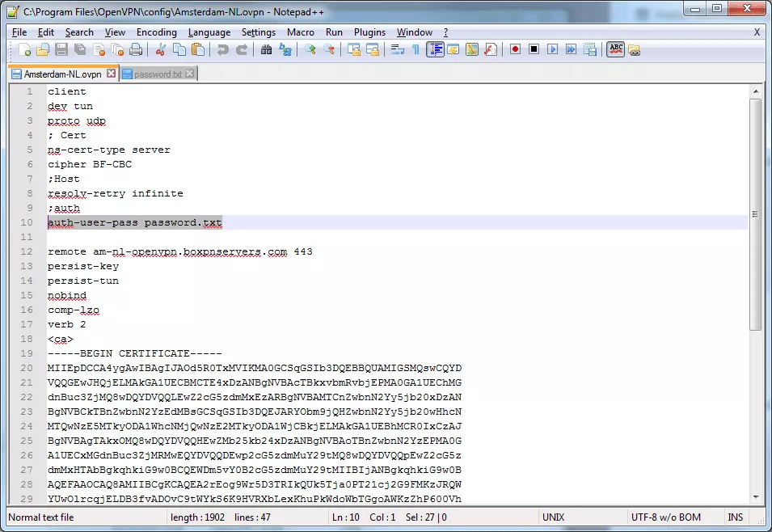Open the Language menu
The image size is (772, 532).
coord(209,32)
